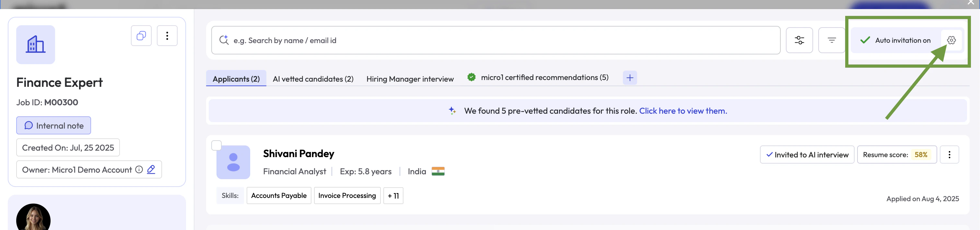Click the Applied on Aug 4, 2025 text
The width and height of the screenshot is (980, 230).
click(923, 199)
